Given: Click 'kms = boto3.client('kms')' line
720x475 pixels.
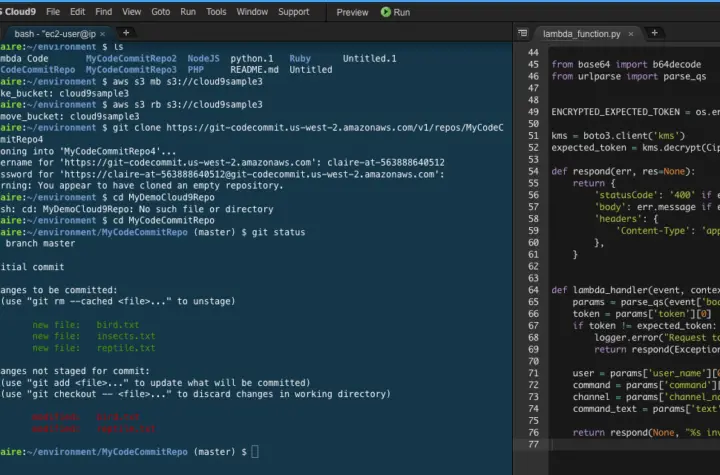Looking at the screenshot, I should coord(618,136).
